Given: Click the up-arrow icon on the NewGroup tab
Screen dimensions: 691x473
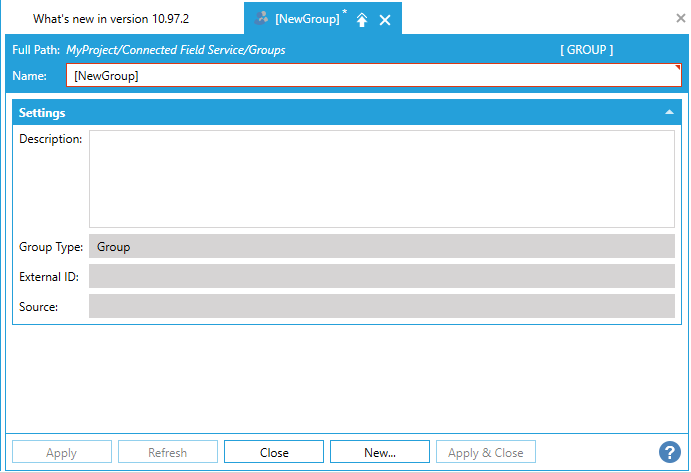Looking at the screenshot, I should (x=362, y=20).
